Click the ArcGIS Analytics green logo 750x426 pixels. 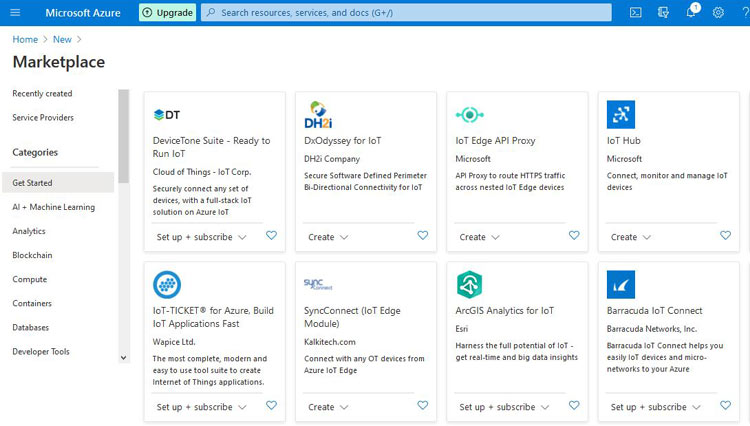[469, 284]
